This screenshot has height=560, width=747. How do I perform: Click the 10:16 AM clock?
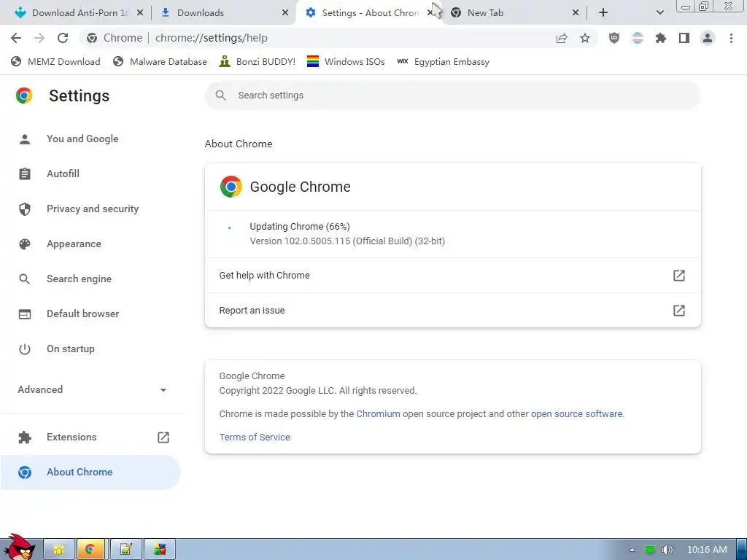pos(707,550)
